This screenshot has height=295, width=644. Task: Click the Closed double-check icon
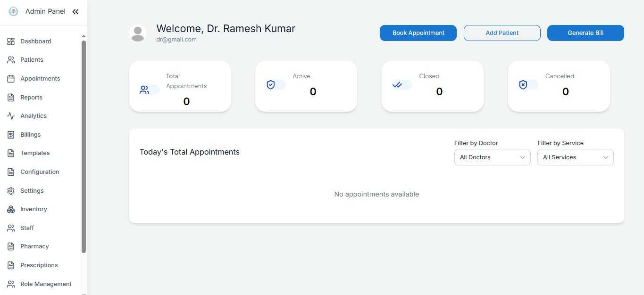pos(397,85)
